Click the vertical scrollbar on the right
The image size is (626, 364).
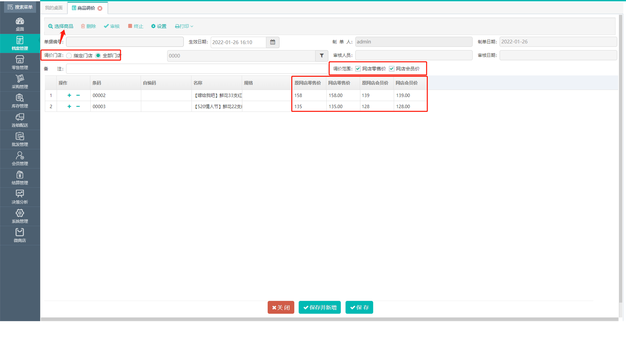(621, 158)
